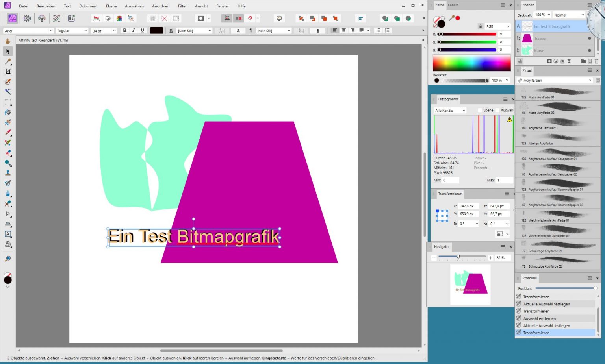The width and height of the screenshot is (605, 364).
Task: Open the Normal blend mode dropdown
Action: (x=569, y=15)
